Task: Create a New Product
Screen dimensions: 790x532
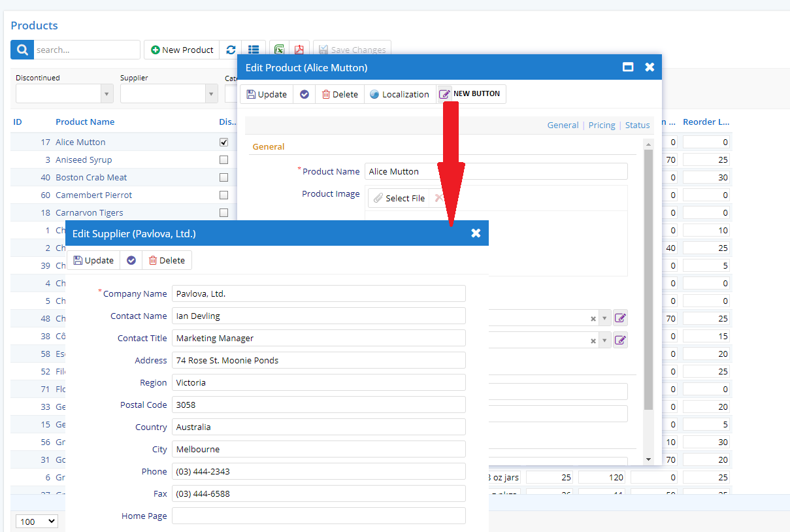Action: pos(182,49)
